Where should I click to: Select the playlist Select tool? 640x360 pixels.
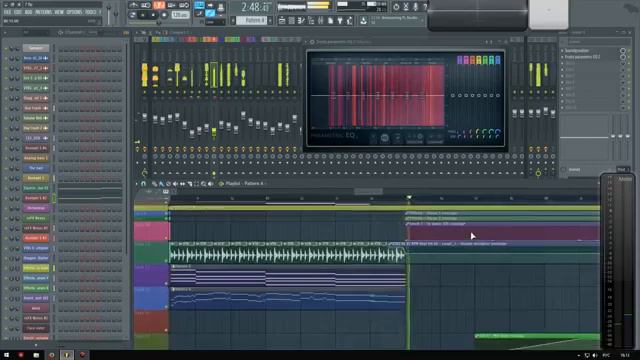coord(196,184)
